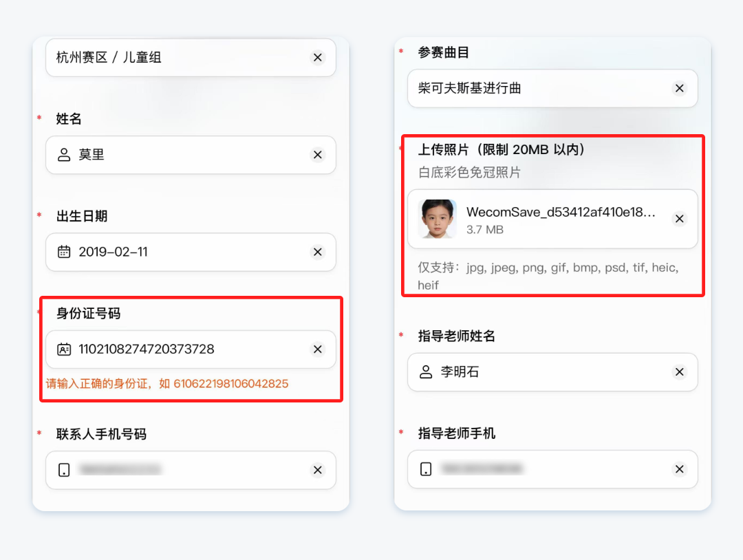Clear the 指导老师手机 field
The height and width of the screenshot is (560, 743).
(x=679, y=469)
